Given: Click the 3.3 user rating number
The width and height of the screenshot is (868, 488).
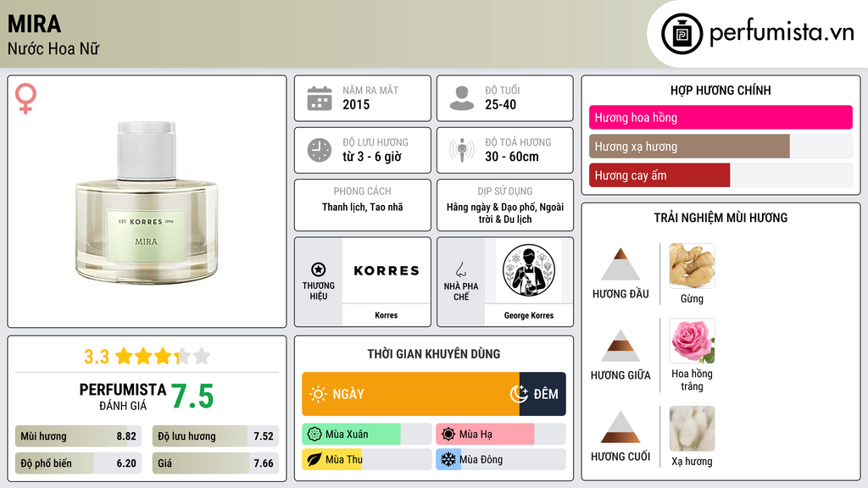Looking at the screenshot, I should 97,357.
